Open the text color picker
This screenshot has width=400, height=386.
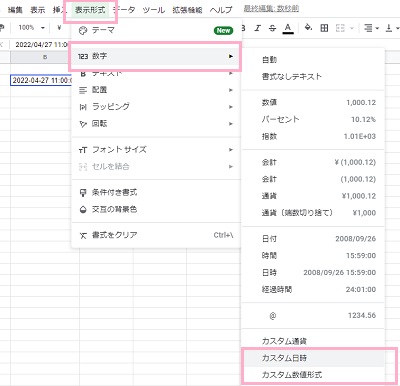[288, 28]
